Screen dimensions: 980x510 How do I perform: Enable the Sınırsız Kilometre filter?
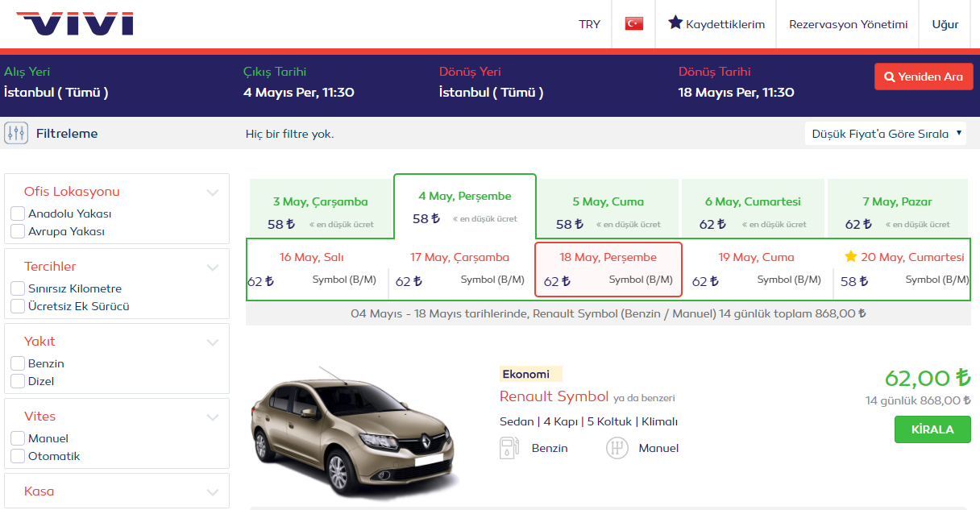[17, 289]
